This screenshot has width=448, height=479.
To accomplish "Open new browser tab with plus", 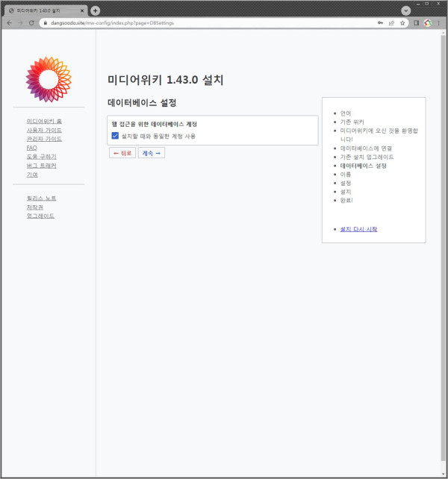I will pos(95,10).
